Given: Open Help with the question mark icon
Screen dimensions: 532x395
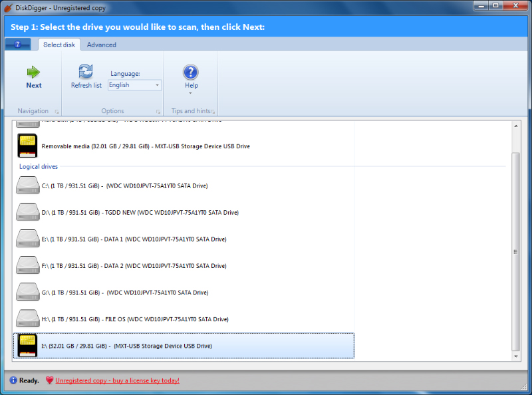Looking at the screenshot, I should point(191,72).
